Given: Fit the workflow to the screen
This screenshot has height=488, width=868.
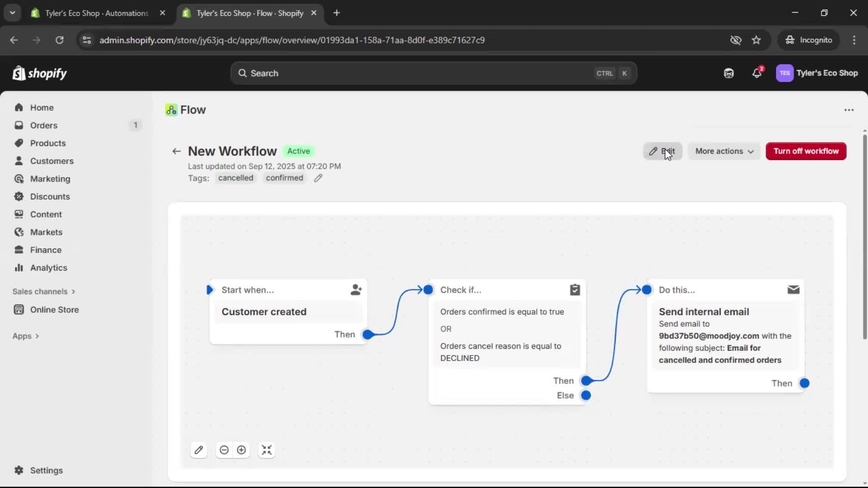Looking at the screenshot, I should click(267, 450).
